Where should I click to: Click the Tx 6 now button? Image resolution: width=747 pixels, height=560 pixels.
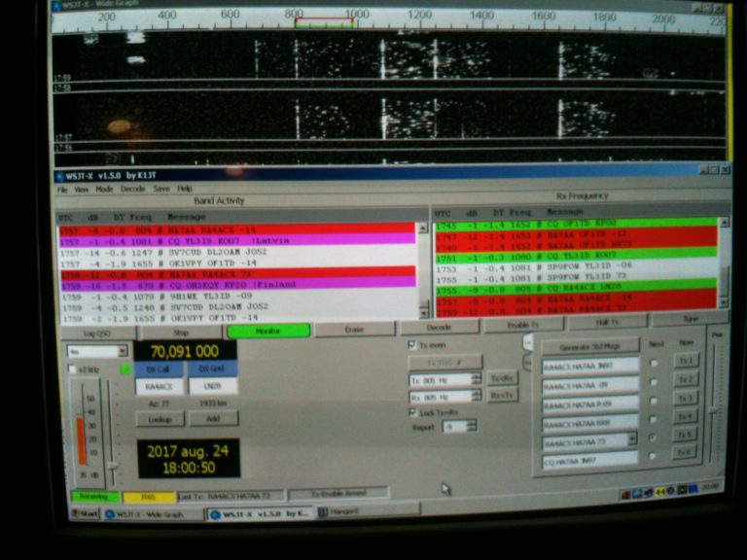[686, 453]
